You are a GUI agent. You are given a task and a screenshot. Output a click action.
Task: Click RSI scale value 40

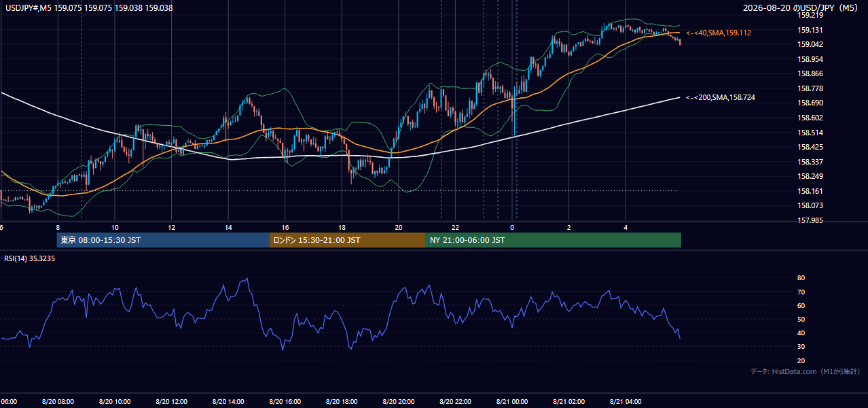tap(801, 333)
